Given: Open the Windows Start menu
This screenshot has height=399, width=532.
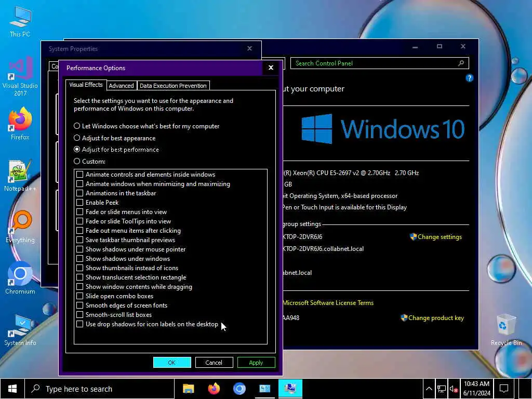Looking at the screenshot, I should (12, 389).
